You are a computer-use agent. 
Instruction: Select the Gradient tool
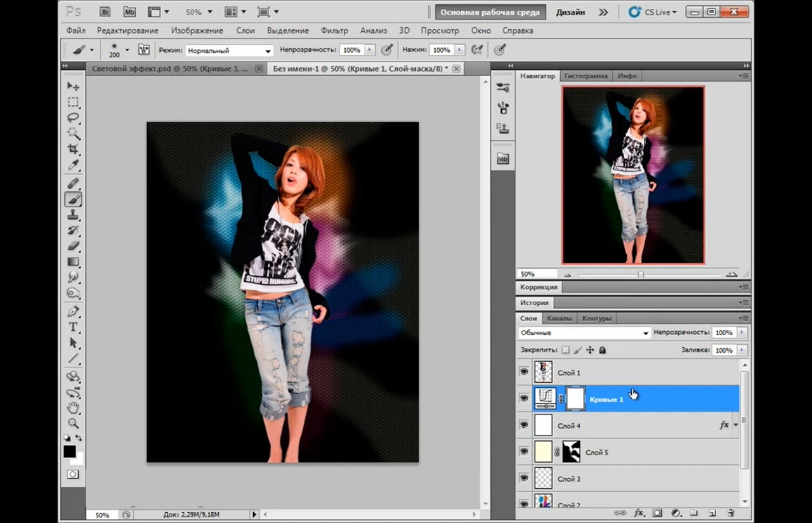point(74,261)
